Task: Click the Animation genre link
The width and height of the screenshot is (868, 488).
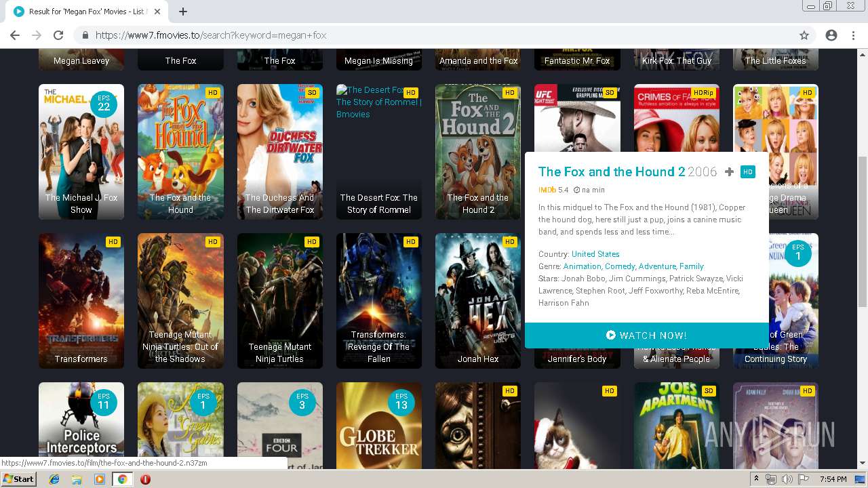Action: [582, 266]
